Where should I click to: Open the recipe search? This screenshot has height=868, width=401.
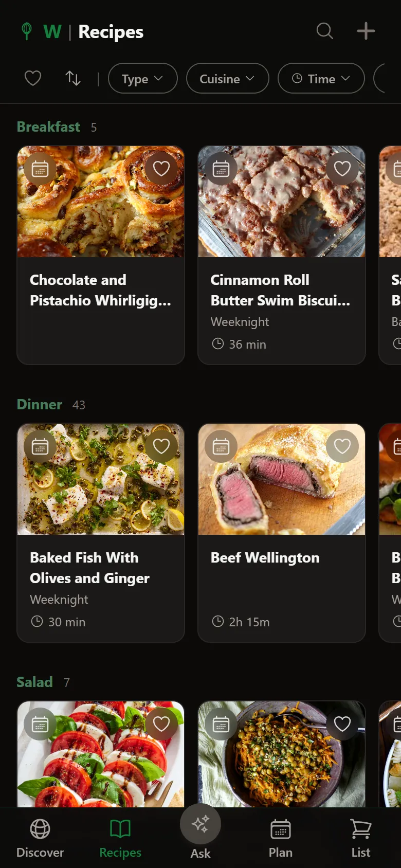[324, 31]
